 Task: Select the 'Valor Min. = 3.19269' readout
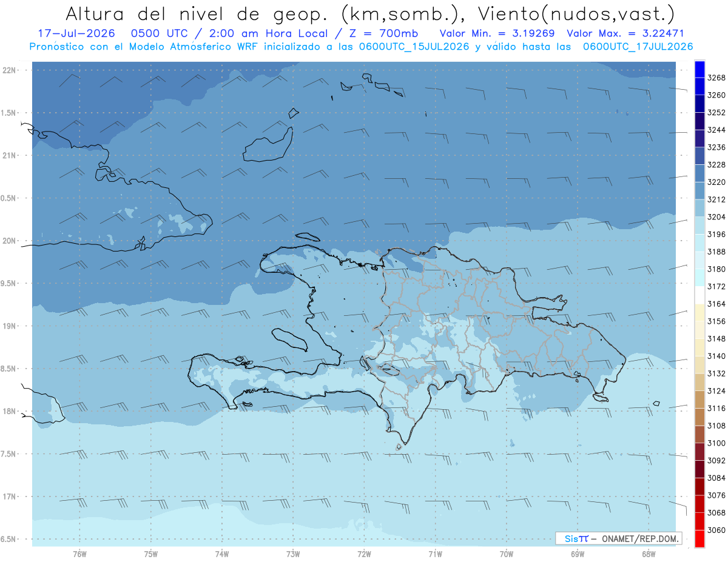coord(497,33)
